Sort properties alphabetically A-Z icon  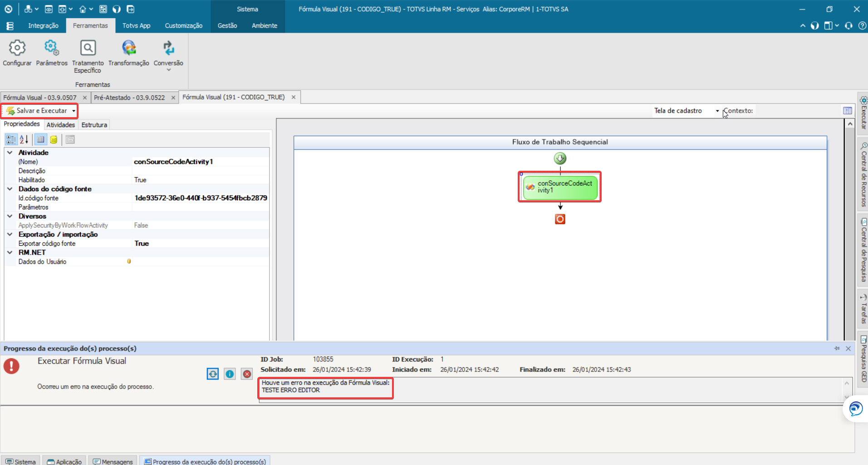24,139
